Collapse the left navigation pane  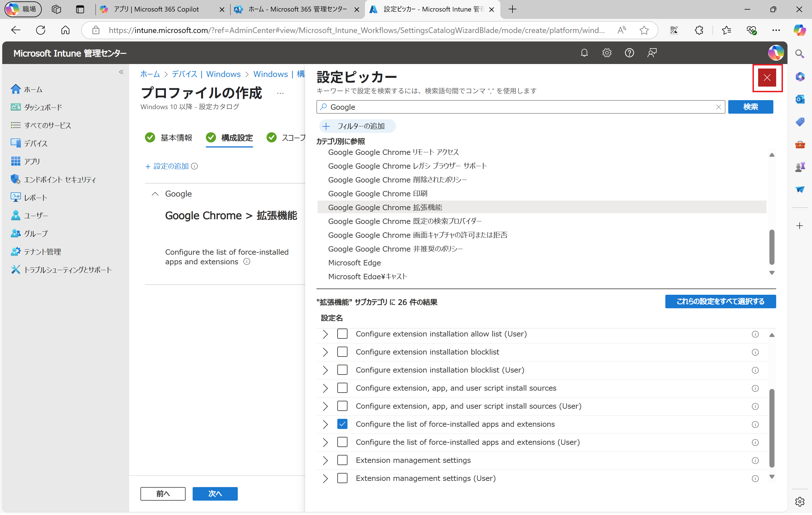coord(121,72)
